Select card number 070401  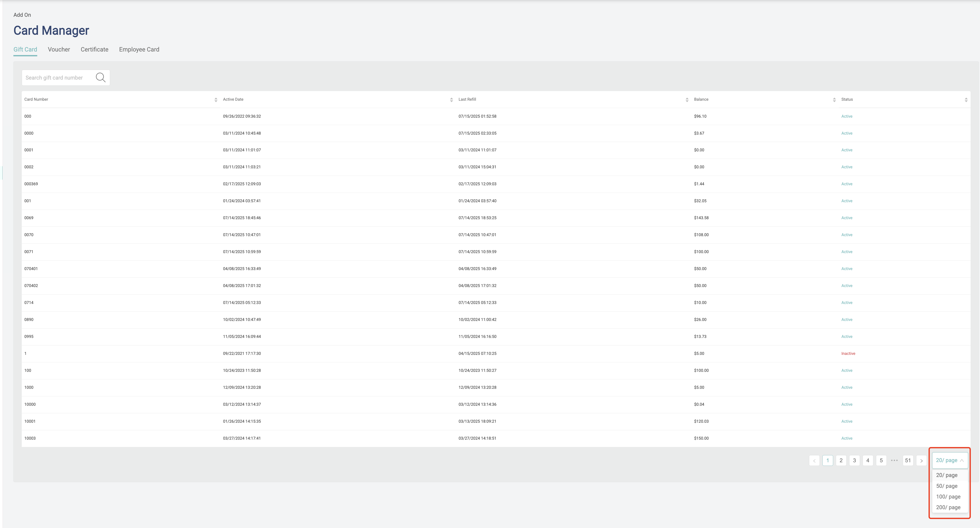tap(31, 268)
